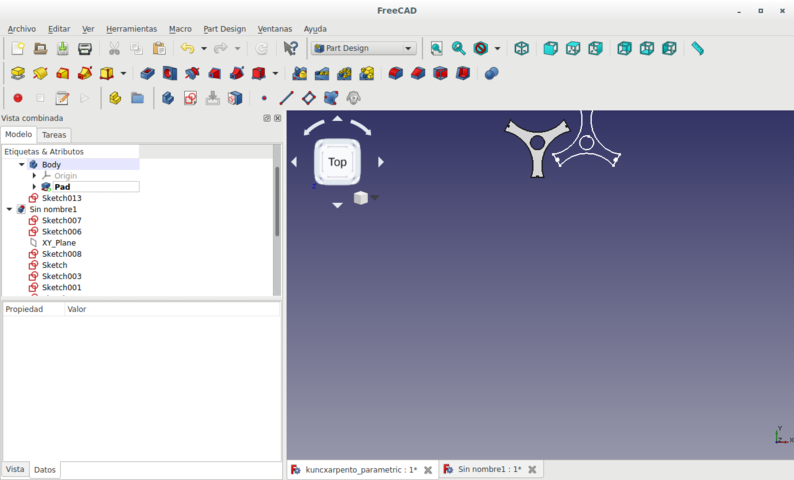Click the Subtractive pipe icon
794x480 pixels.
[x=236, y=73]
